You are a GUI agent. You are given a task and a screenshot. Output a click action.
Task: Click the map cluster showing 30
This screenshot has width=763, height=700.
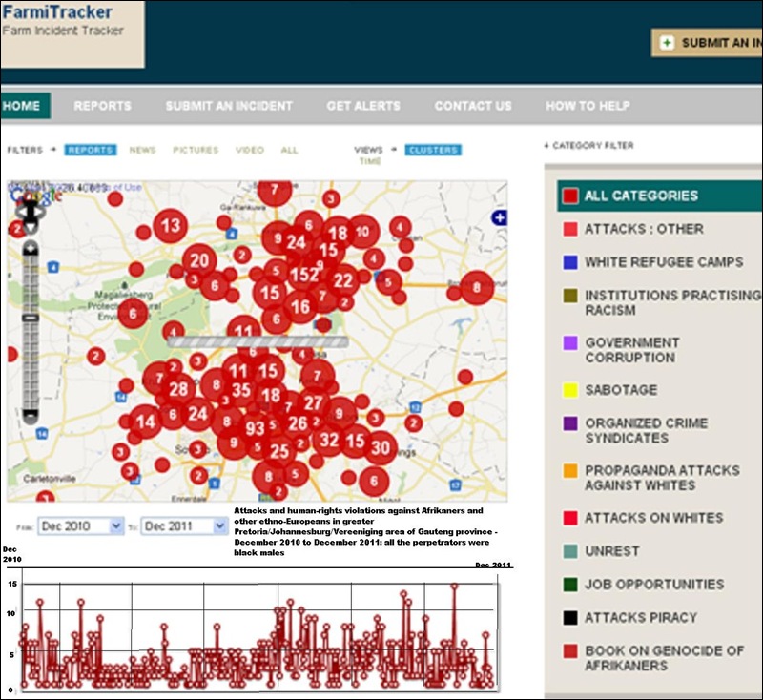pos(381,446)
